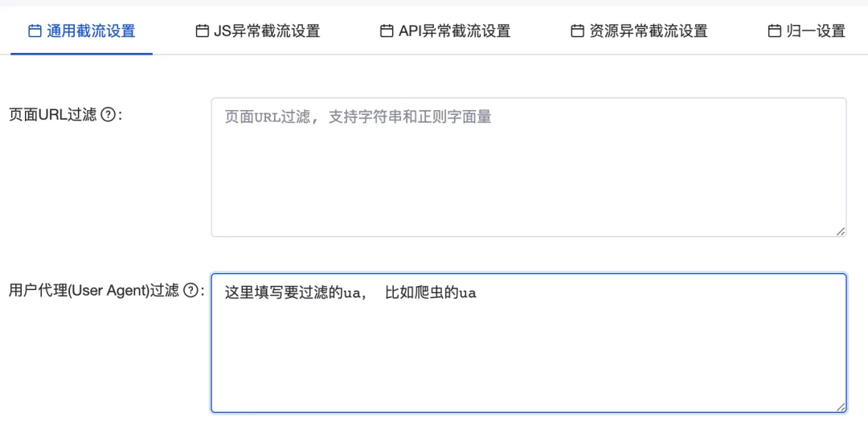Image resolution: width=868 pixels, height=433 pixels.
Task: Click the icon beside JS异常截流设置
Action: 203,31
